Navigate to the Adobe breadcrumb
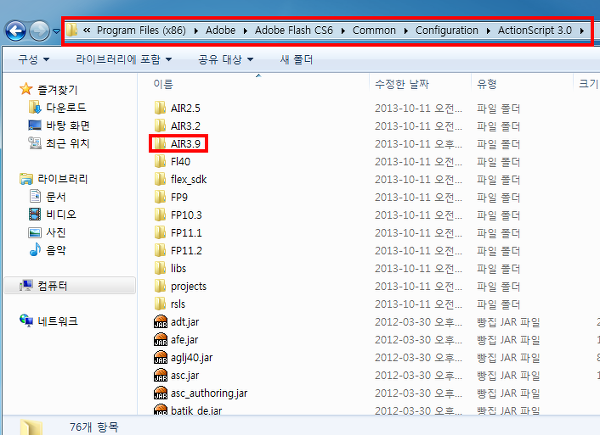This screenshot has width=600, height=435. 220,30
